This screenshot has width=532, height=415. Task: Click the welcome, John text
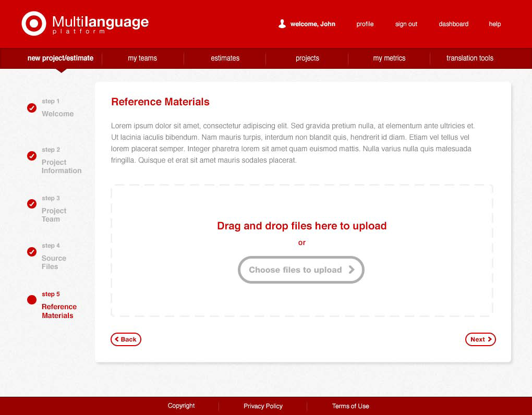tap(313, 24)
